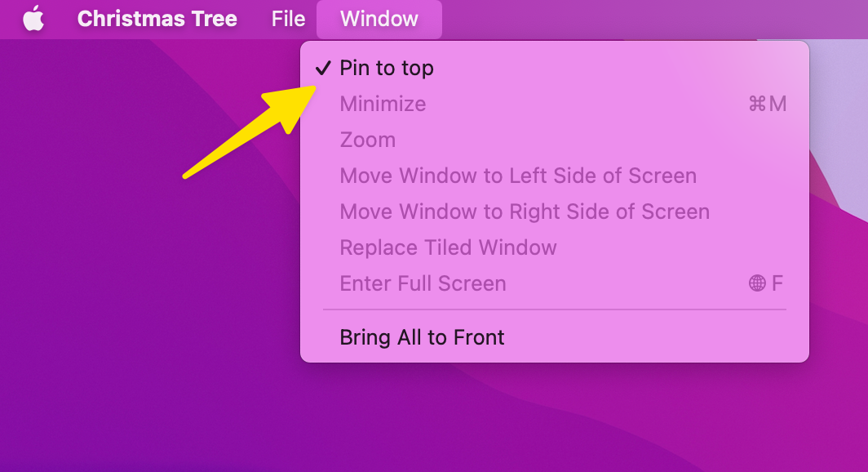The width and height of the screenshot is (868, 472).
Task: Click the globe icon next to Enter Full Screen
Action: [x=757, y=283]
